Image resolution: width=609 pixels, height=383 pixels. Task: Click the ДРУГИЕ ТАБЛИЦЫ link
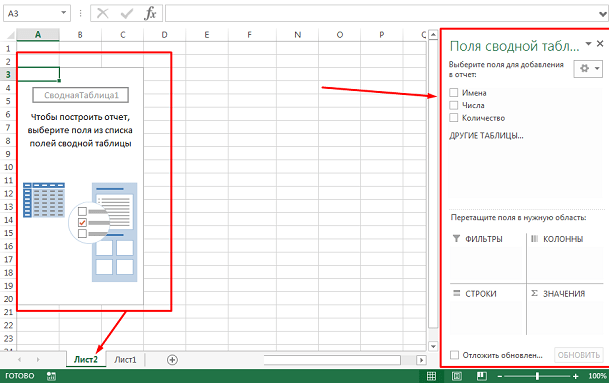click(486, 136)
